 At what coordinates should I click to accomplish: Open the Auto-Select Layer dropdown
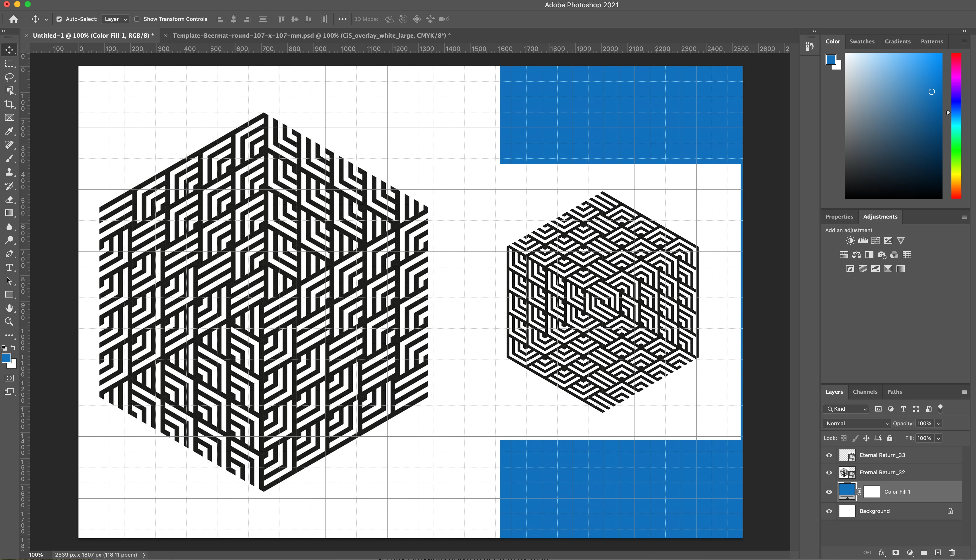115,19
